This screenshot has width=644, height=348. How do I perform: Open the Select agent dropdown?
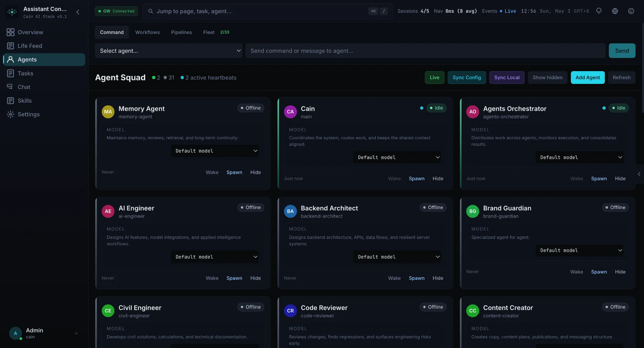(169, 51)
